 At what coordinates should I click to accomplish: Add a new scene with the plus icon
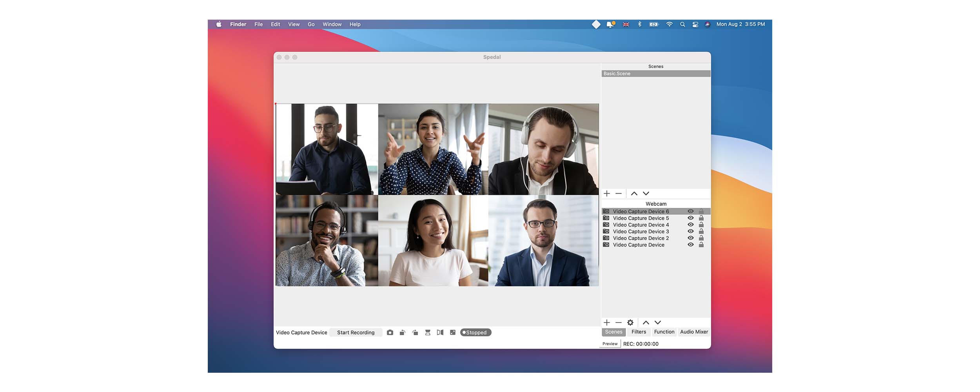(x=607, y=194)
